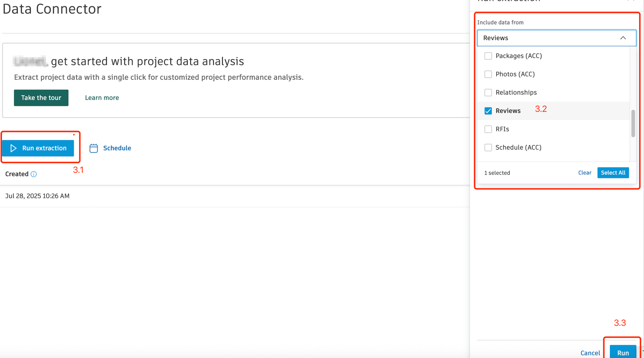Viewport: 644px width, 358px height.
Task: Cancel the run extraction panel
Action: click(x=590, y=353)
